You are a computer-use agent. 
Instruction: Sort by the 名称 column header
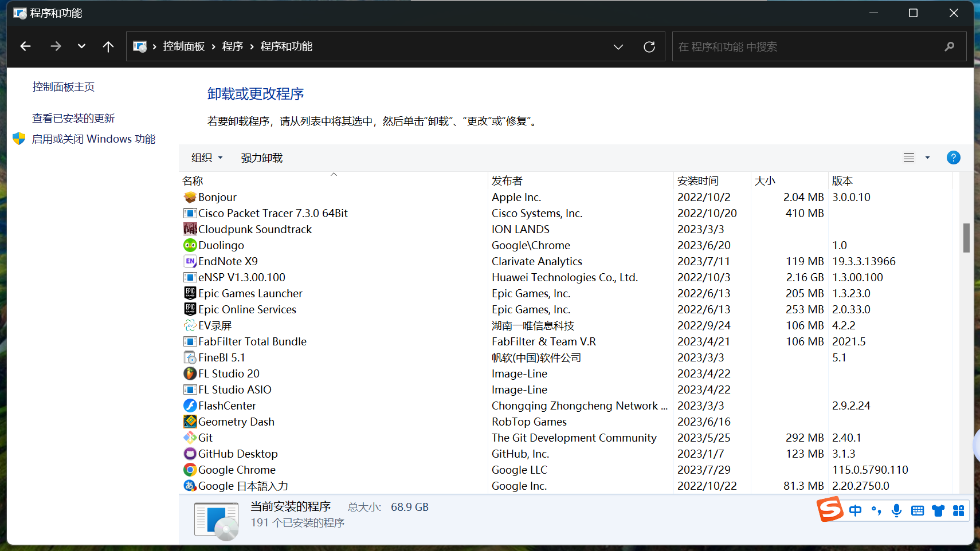(x=333, y=180)
